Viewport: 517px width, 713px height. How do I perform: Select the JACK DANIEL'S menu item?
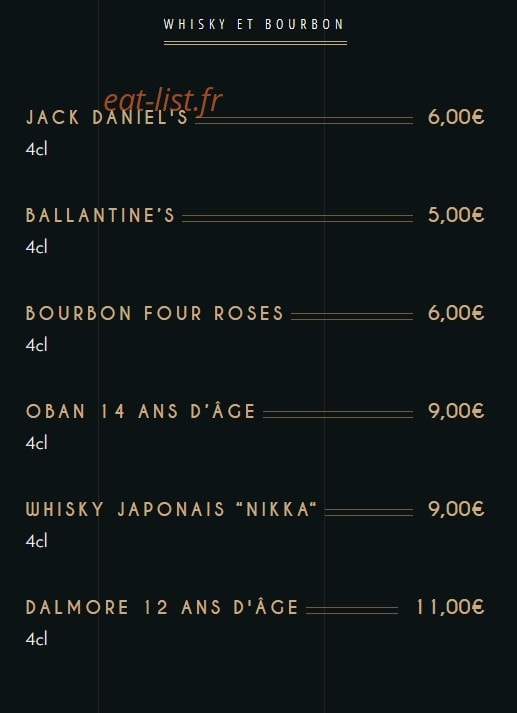(107, 117)
